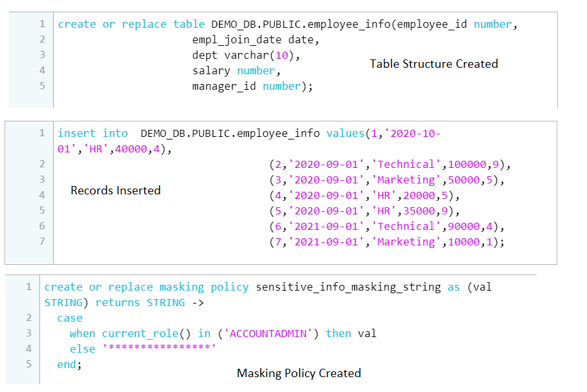Click the dept varchar(10) line

coord(246,56)
